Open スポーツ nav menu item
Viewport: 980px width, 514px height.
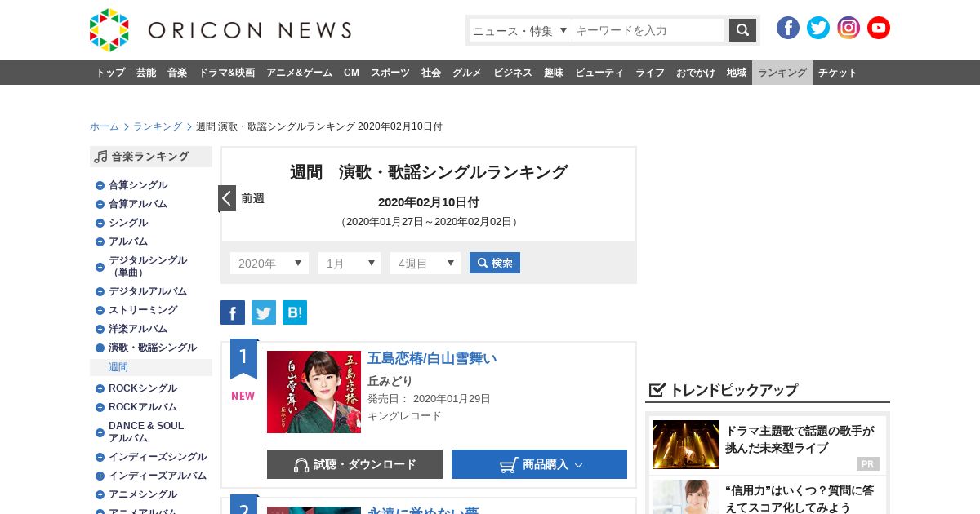tap(390, 73)
